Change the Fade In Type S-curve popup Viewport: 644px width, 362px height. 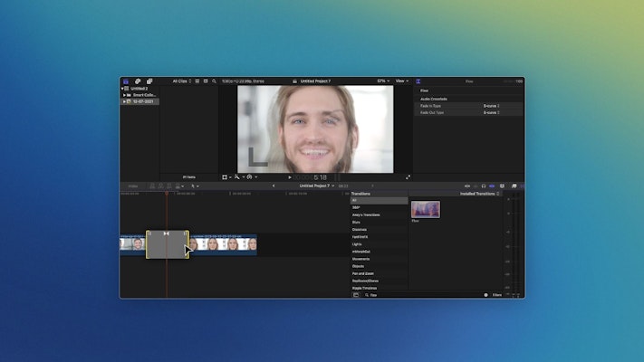click(x=491, y=106)
